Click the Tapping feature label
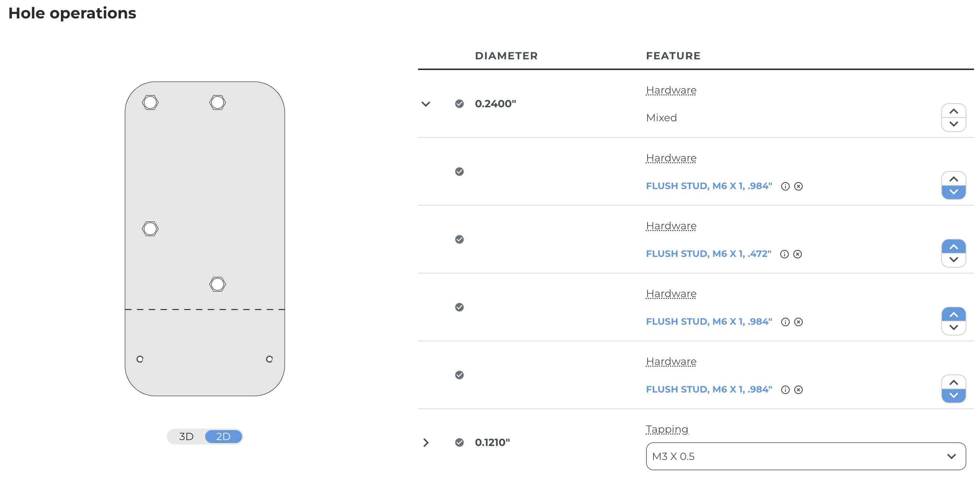The image size is (980, 488). pos(666,429)
